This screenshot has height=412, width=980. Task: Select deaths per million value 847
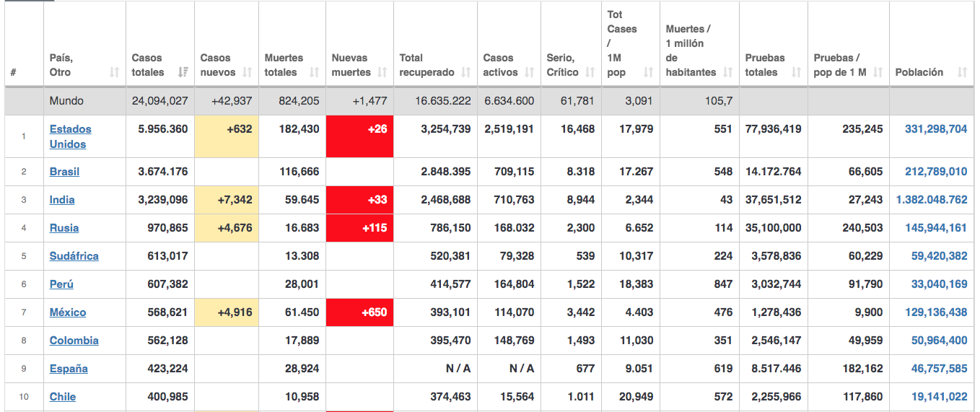coord(723,284)
